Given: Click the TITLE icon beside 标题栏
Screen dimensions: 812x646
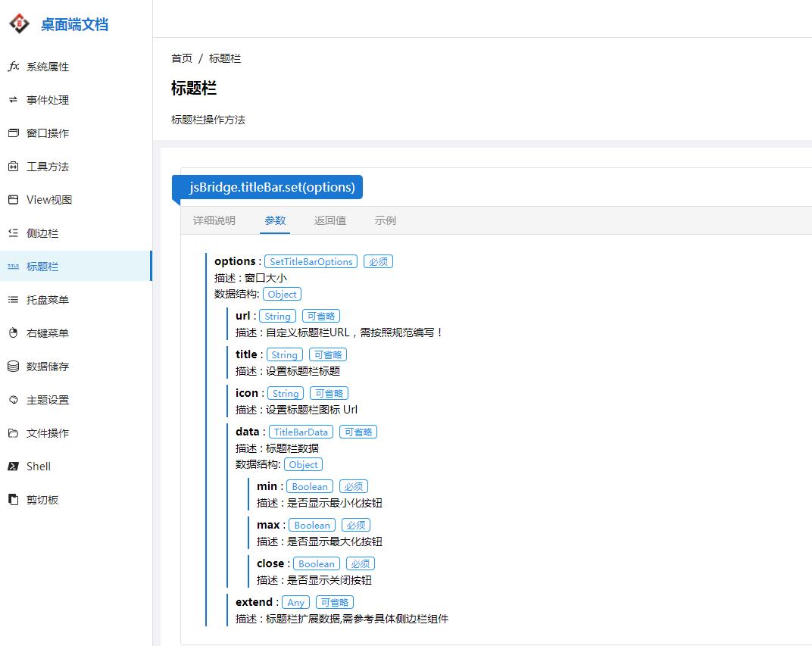Looking at the screenshot, I should [x=14, y=266].
